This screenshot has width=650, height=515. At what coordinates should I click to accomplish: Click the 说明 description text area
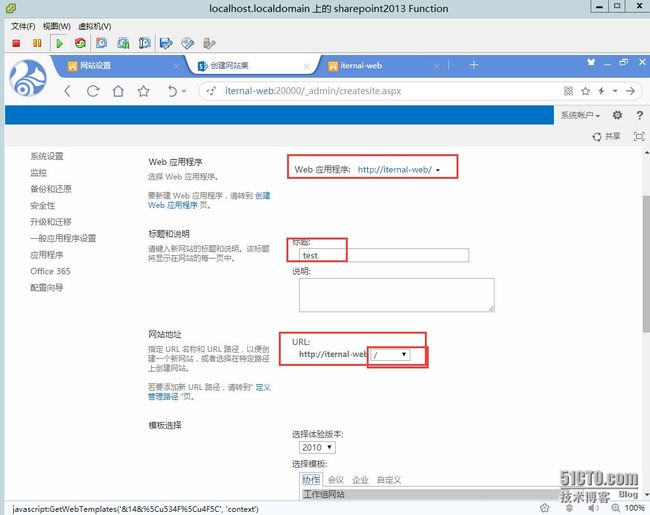pos(397,295)
